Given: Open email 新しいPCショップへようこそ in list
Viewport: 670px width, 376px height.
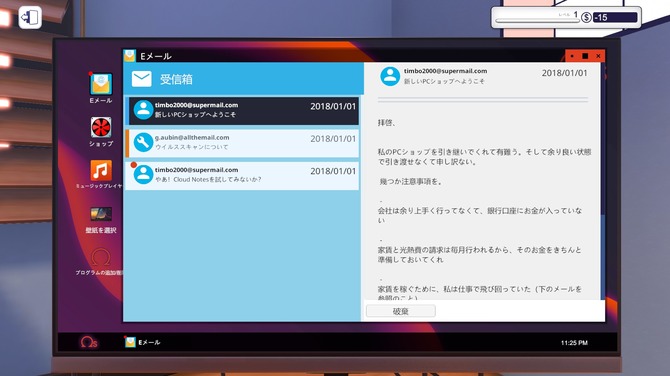Looking at the screenshot, I should pos(244,110).
